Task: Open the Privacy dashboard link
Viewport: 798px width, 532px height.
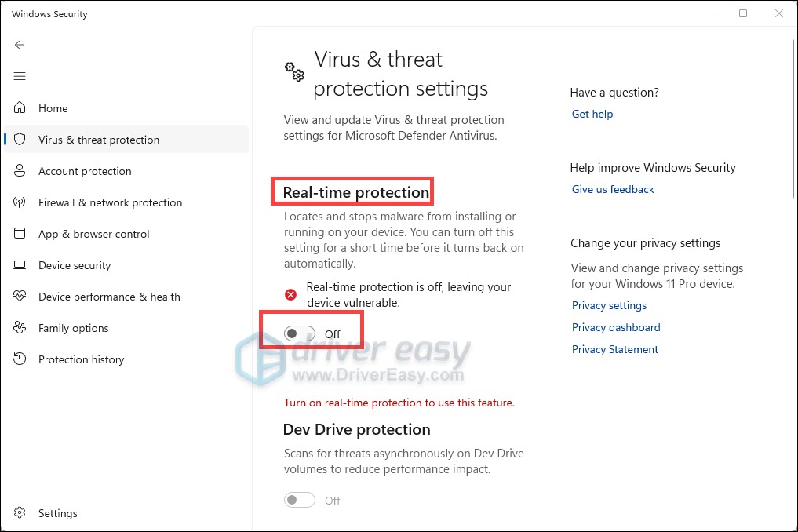Action: (x=616, y=327)
